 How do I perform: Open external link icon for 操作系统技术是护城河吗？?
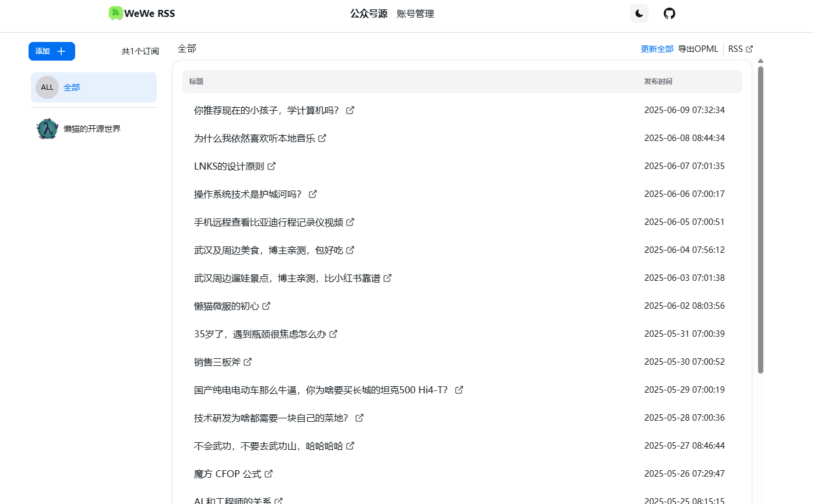pyautogui.click(x=313, y=194)
